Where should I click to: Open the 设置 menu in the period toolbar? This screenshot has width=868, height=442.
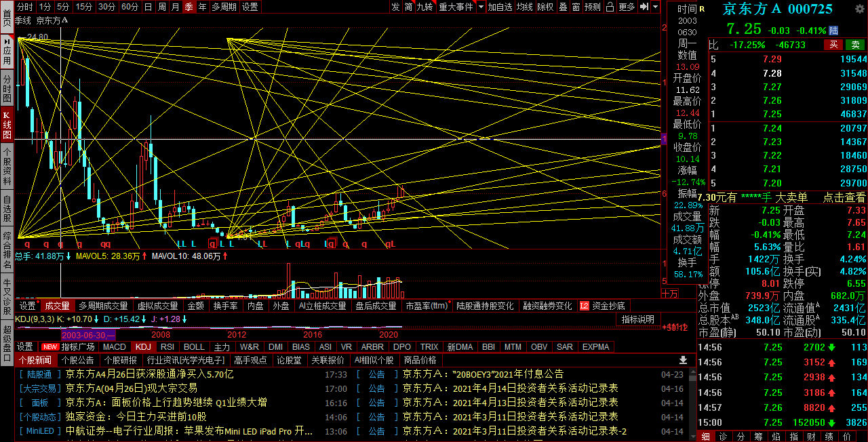click(x=250, y=7)
